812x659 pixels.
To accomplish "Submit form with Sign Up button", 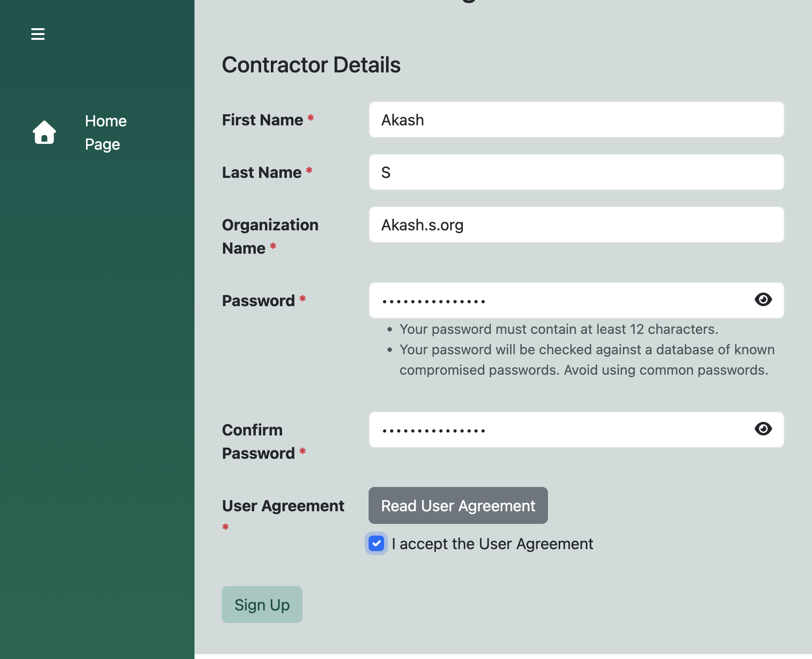I will [x=262, y=605].
